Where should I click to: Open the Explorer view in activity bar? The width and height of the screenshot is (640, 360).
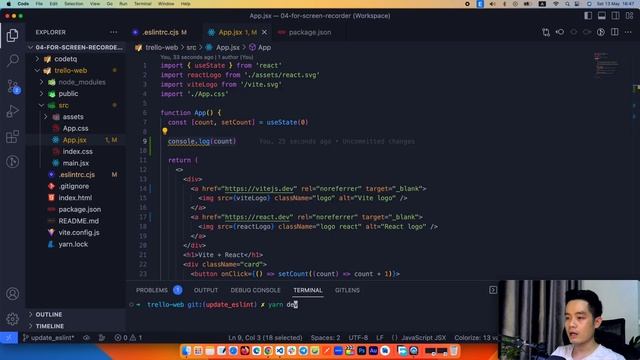(x=12, y=36)
